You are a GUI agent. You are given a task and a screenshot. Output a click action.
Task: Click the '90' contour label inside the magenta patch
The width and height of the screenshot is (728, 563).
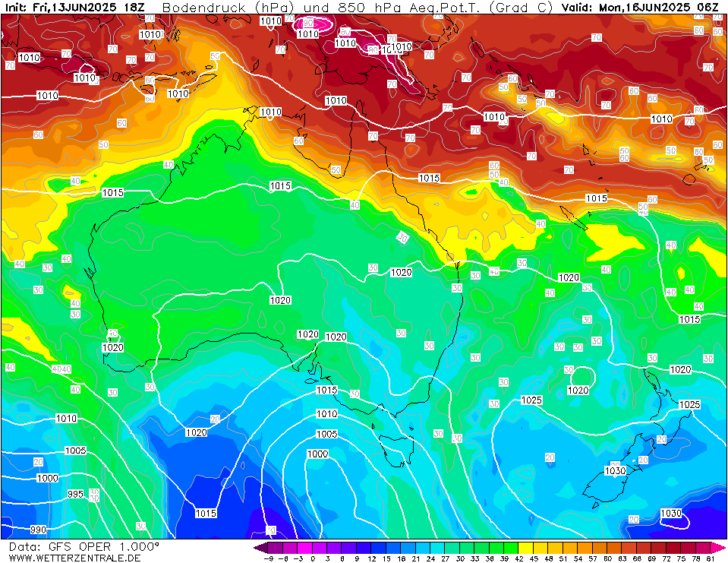click(x=308, y=24)
